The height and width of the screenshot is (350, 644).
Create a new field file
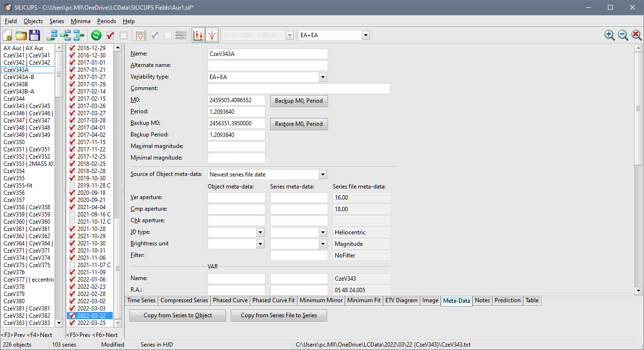pyautogui.click(x=8, y=35)
